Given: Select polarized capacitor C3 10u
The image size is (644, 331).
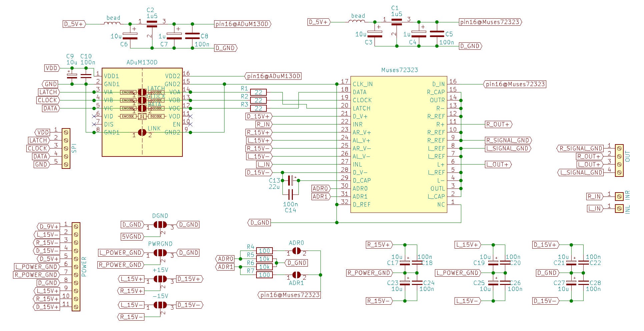Looking at the screenshot, I should click(375, 34).
